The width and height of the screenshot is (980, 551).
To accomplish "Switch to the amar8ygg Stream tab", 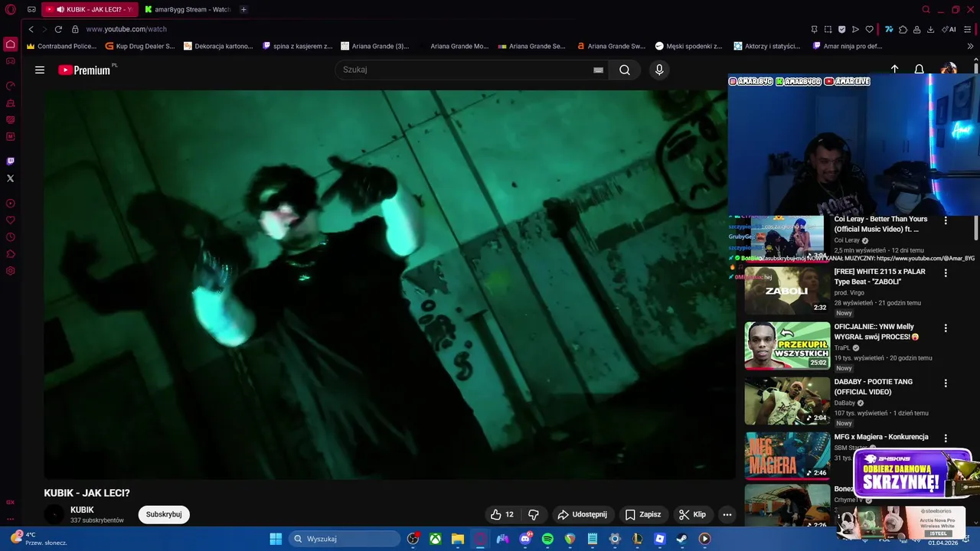I will click(x=188, y=9).
